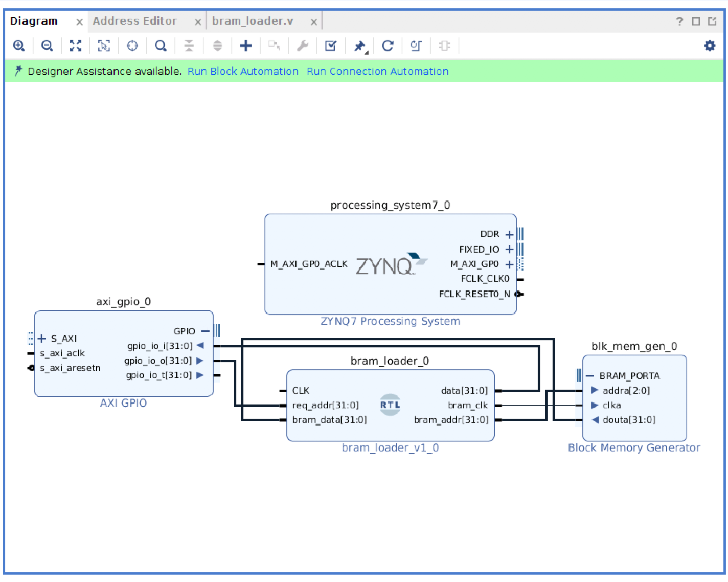Select the FCLK_RESET0_N port

point(474,294)
